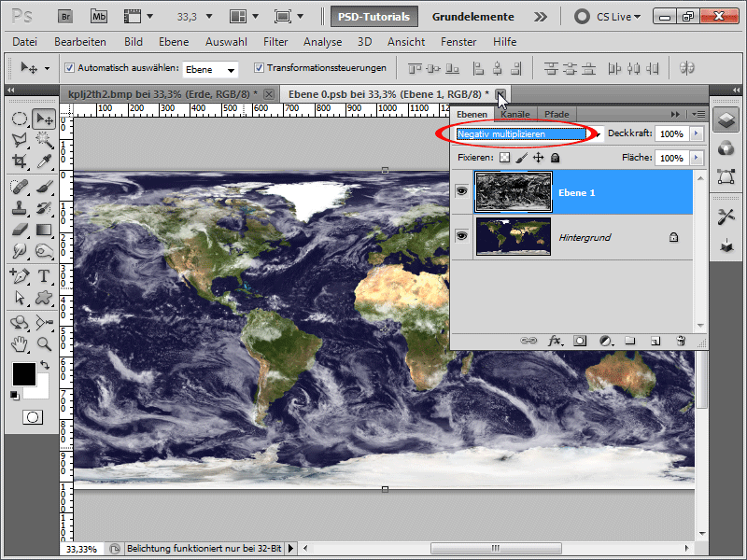747x560 pixels.
Task: Link layers with the chain icon
Action: pos(529,341)
